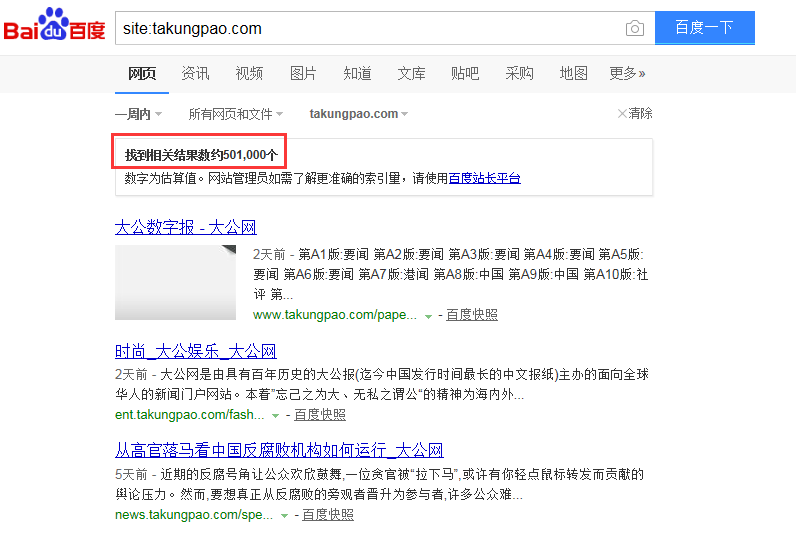Viewport: 796px width, 537px height.
Task: Expand arrow next to www.takungpao.com/pape...
Action: [x=428, y=316]
